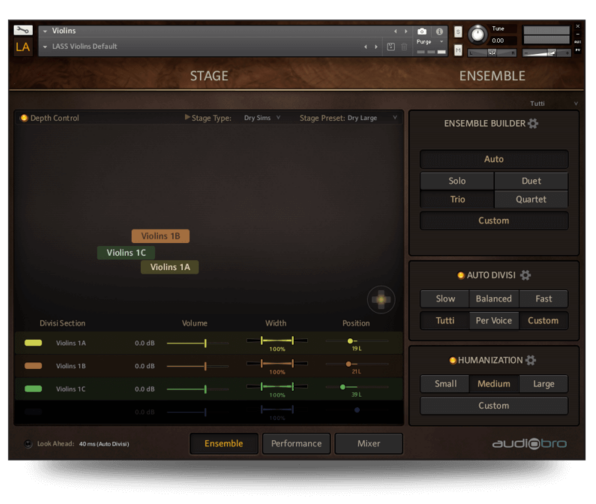596x504 pixels.
Task: Select the Balanced divisi mode
Action: click(x=494, y=299)
